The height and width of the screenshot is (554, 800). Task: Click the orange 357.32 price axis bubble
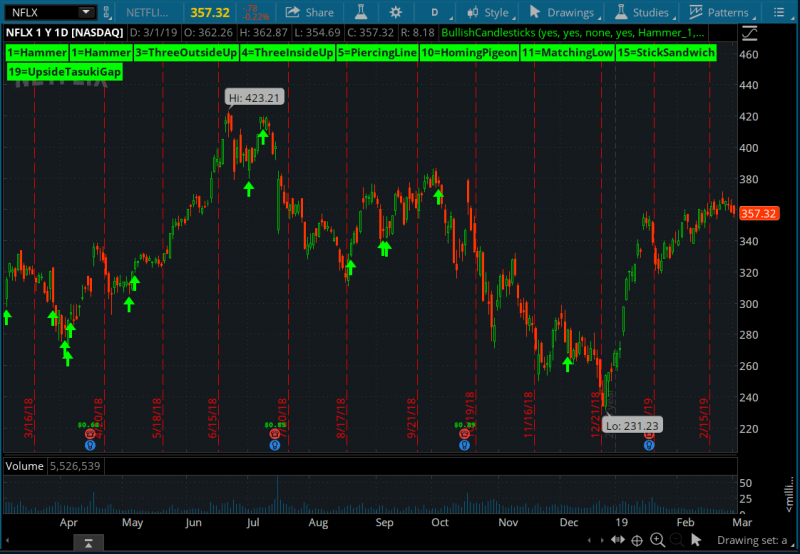pos(759,214)
